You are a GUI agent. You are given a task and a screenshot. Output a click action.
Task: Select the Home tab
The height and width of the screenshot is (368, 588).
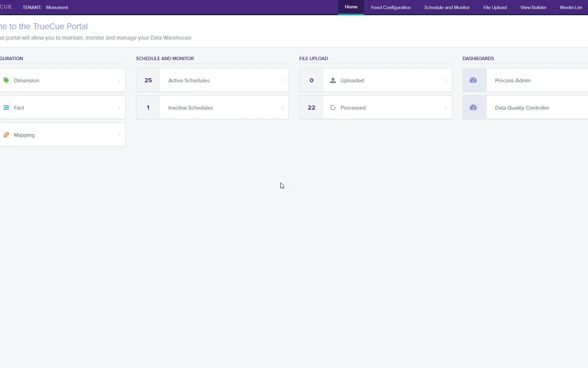[x=351, y=7]
